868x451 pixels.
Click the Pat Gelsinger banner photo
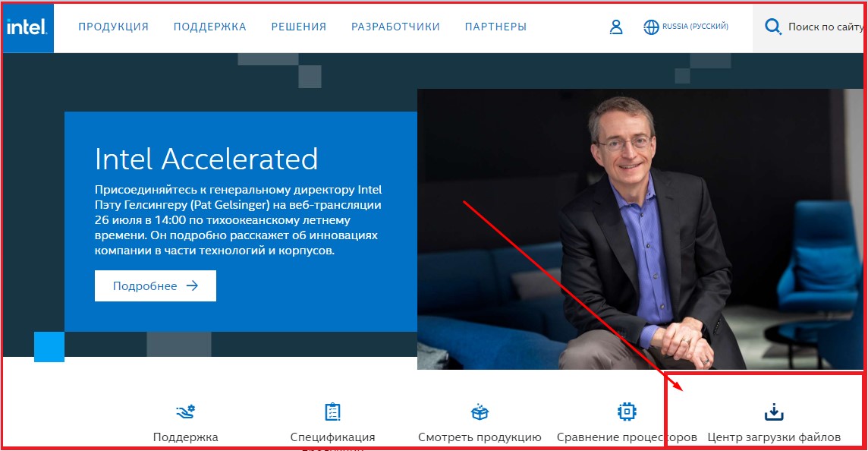640,229
